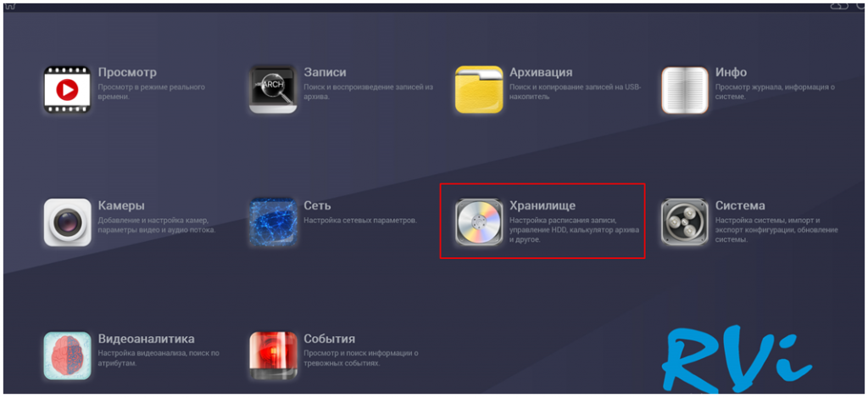Click the Хранилище heading text

point(542,205)
